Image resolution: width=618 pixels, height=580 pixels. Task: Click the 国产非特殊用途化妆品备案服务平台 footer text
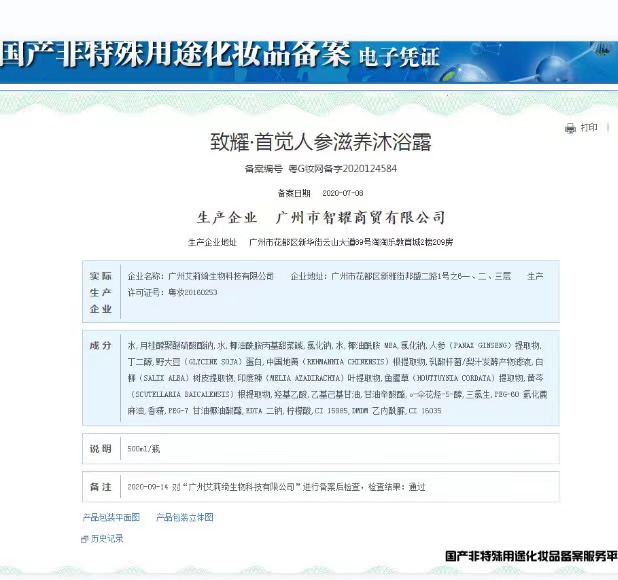pyautogui.click(x=530, y=556)
